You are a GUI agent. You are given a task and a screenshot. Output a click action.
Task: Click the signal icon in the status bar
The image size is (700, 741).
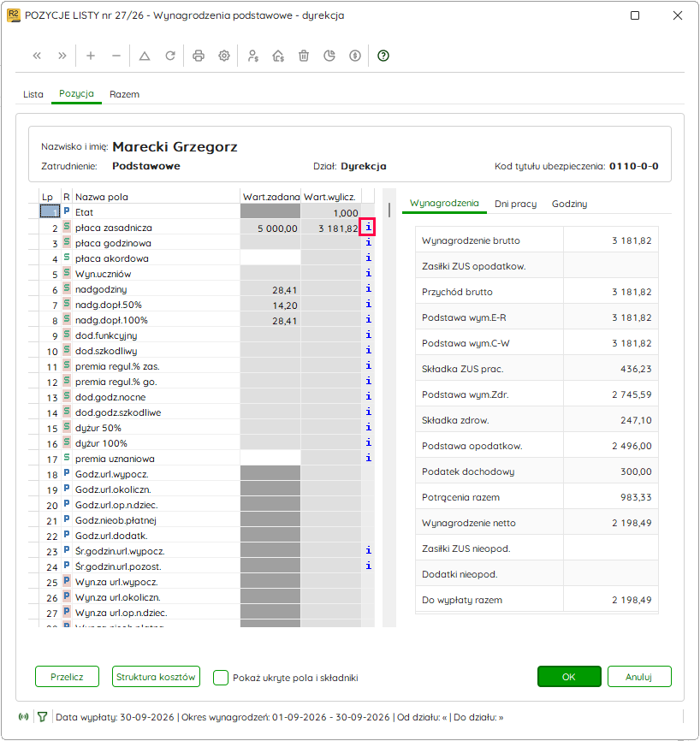(24, 717)
